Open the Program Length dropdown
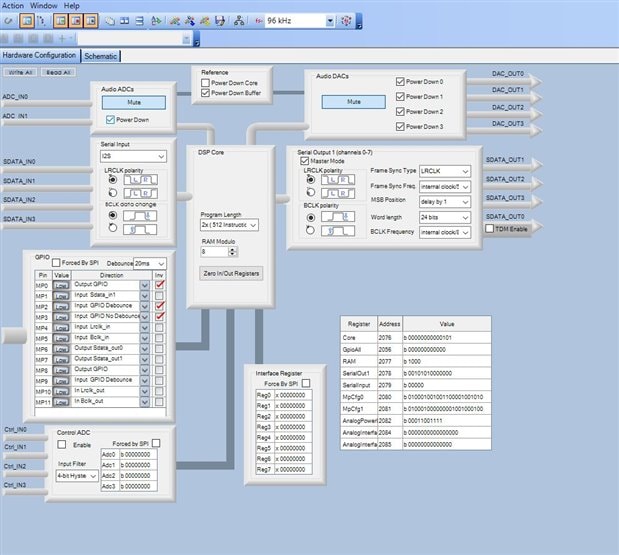 pos(229,225)
